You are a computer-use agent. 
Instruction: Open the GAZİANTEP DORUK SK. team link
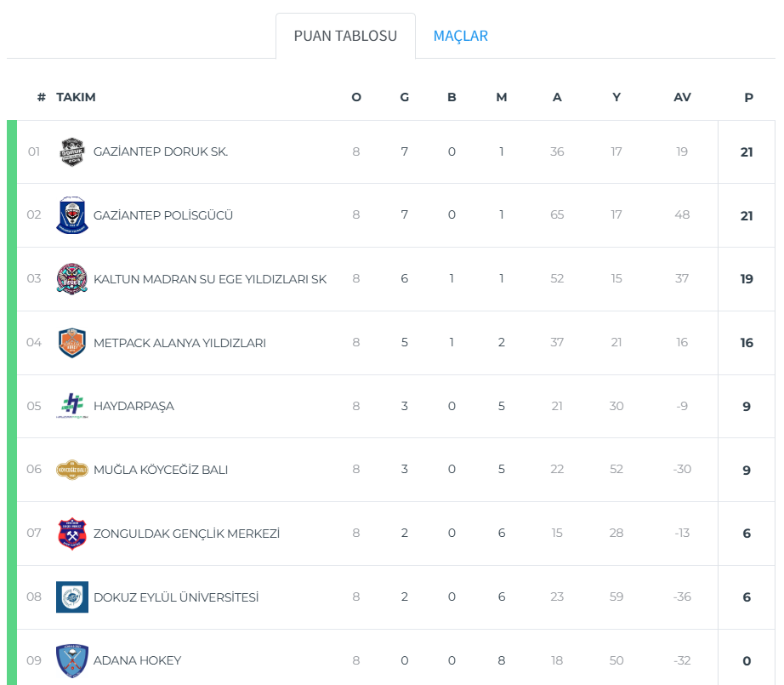[x=161, y=151]
